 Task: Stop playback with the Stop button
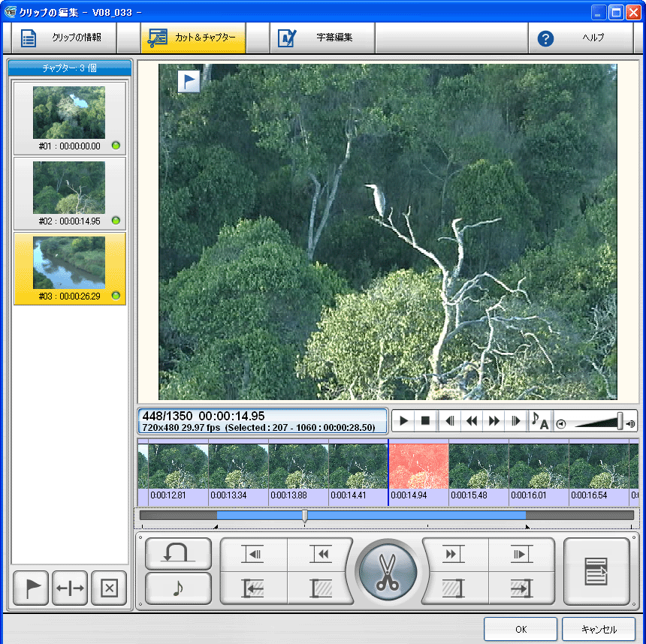tap(425, 421)
